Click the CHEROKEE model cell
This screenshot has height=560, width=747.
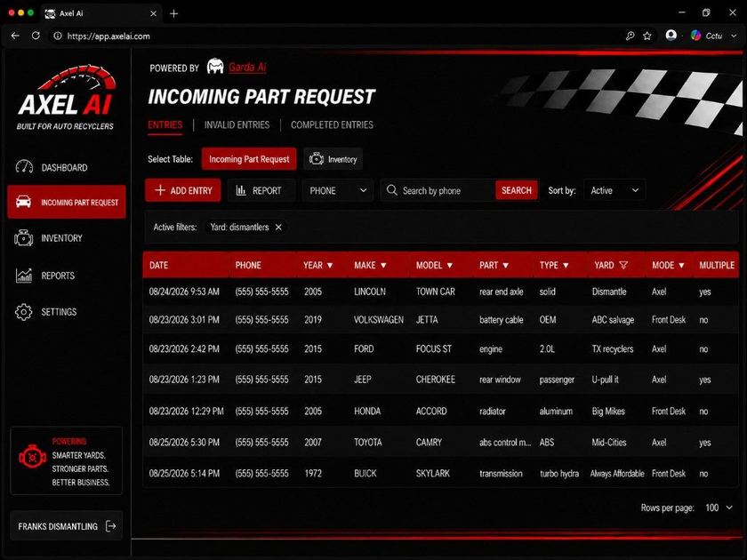click(436, 379)
